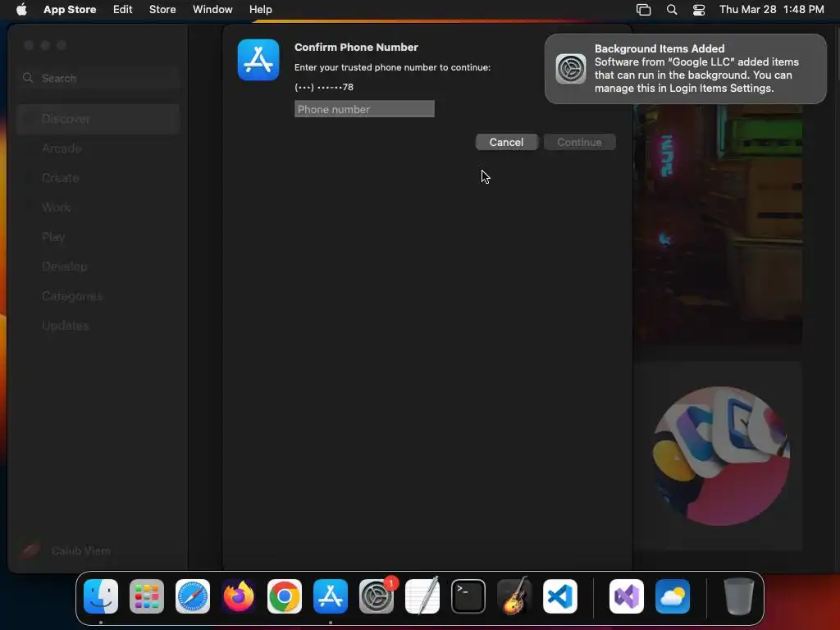Launch Visual Studio from the Dock
Viewport: 840px width, 630px height.
627,596
